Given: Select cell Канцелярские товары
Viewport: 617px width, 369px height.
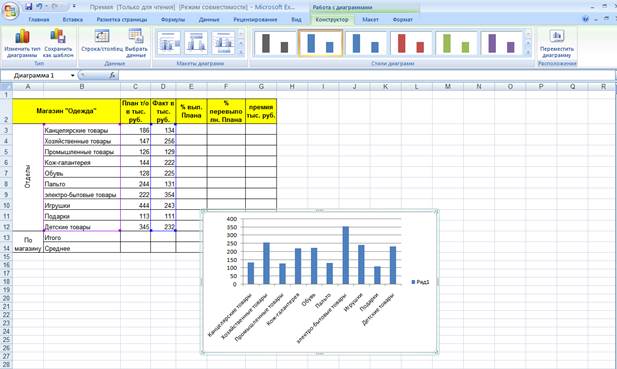Looking at the screenshot, I should (82, 130).
